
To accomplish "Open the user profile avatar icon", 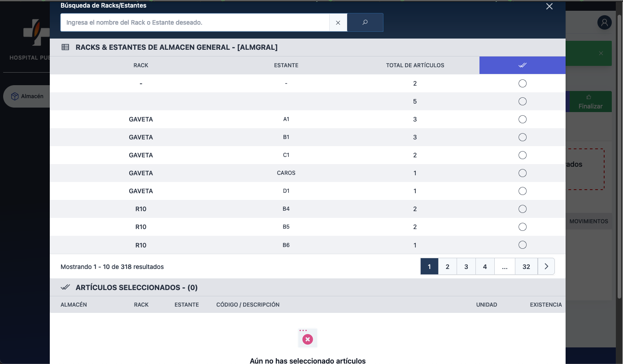I will tap(604, 22).
